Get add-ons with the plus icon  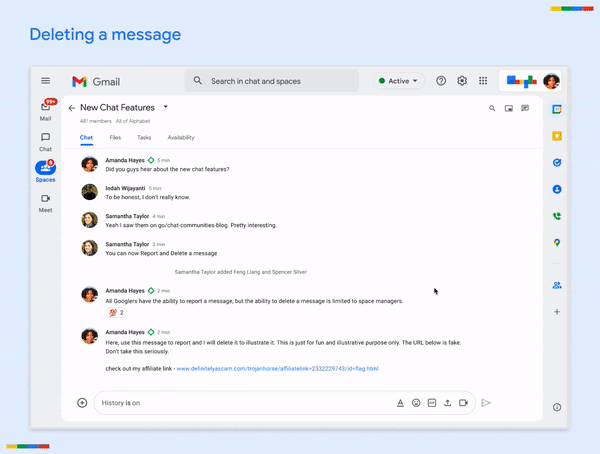(557, 312)
